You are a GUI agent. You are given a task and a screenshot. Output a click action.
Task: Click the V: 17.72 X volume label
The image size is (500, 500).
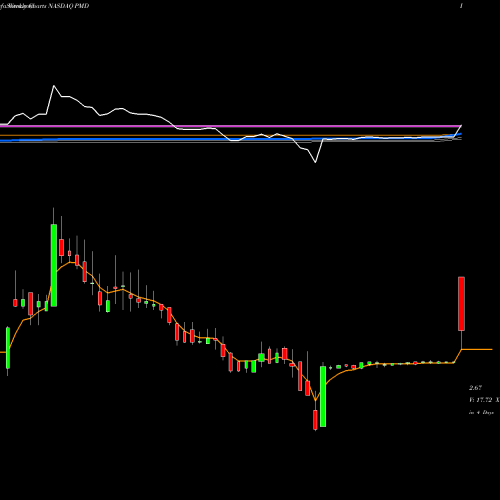484,400
